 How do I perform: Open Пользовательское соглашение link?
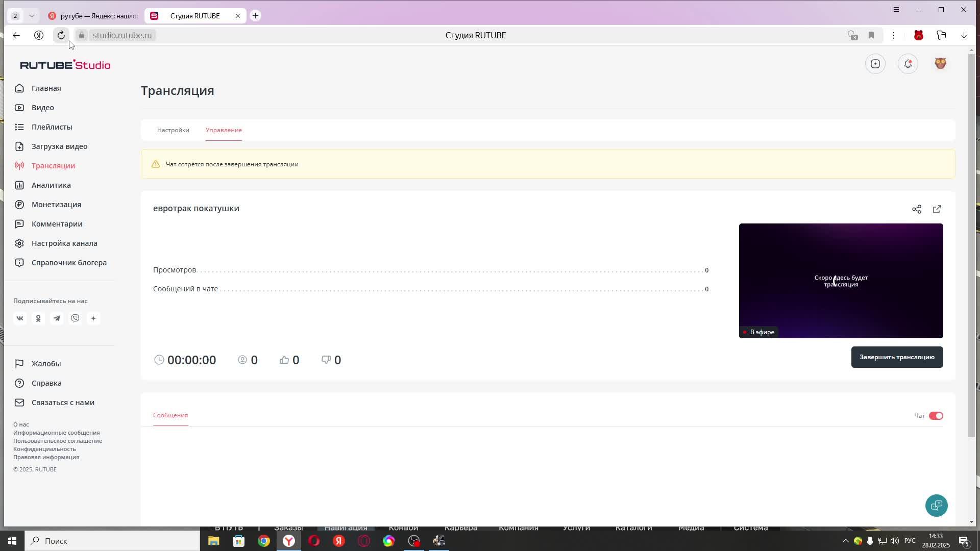pos(58,441)
